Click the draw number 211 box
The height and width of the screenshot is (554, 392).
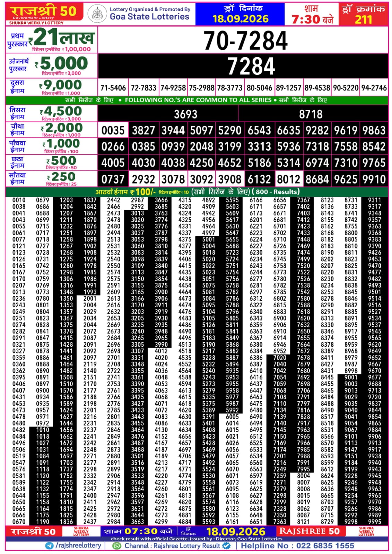pyautogui.click(x=363, y=14)
